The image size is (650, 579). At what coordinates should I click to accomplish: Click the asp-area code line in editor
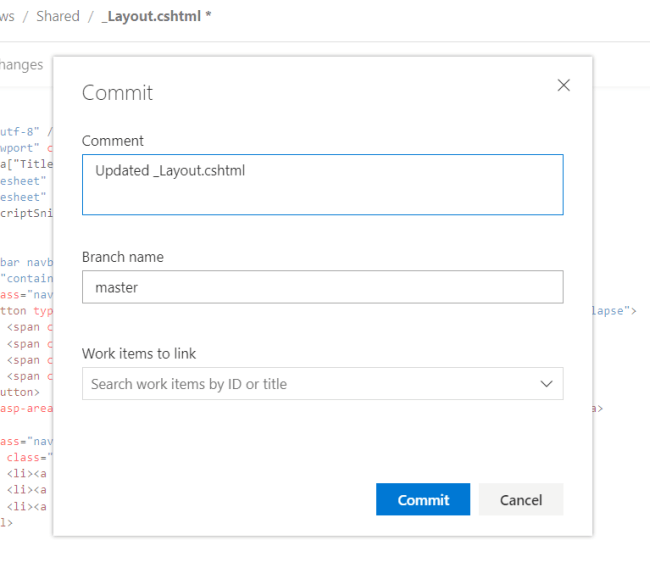click(x=26, y=408)
